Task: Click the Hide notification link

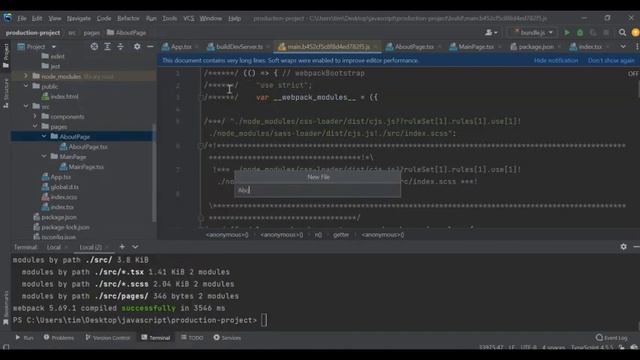Action: point(556,60)
